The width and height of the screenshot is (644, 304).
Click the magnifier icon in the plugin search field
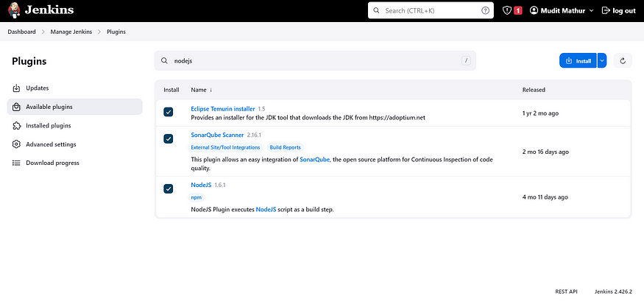click(164, 61)
